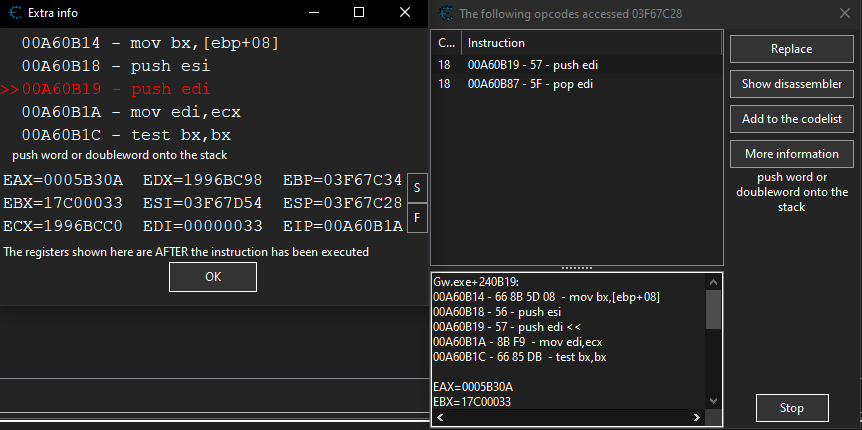Close the opcodes accessed window
The width and height of the screenshot is (862, 430).
(842, 14)
